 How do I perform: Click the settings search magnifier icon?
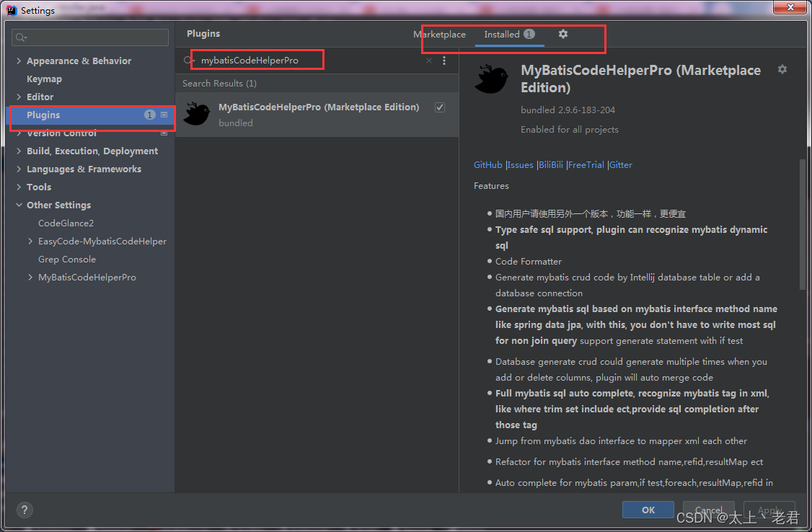pos(21,37)
